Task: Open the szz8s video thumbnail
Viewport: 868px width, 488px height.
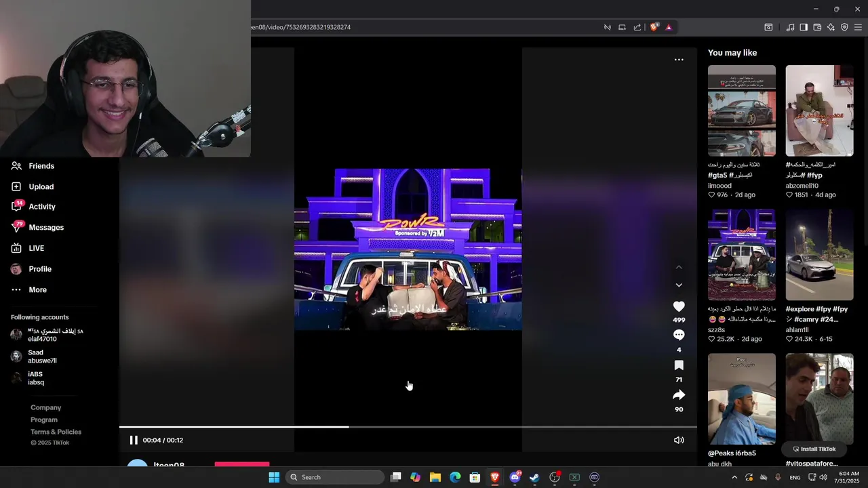Action: [x=742, y=255]
